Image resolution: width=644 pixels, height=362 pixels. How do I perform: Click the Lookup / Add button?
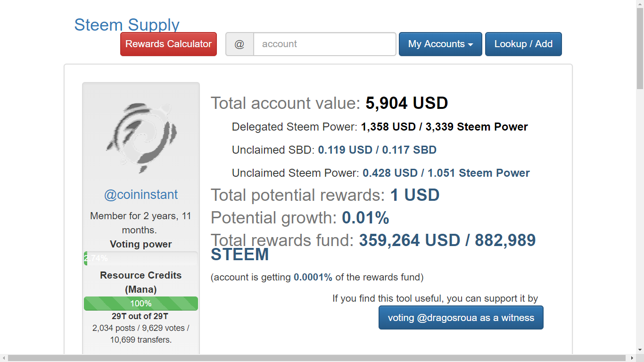523,44
